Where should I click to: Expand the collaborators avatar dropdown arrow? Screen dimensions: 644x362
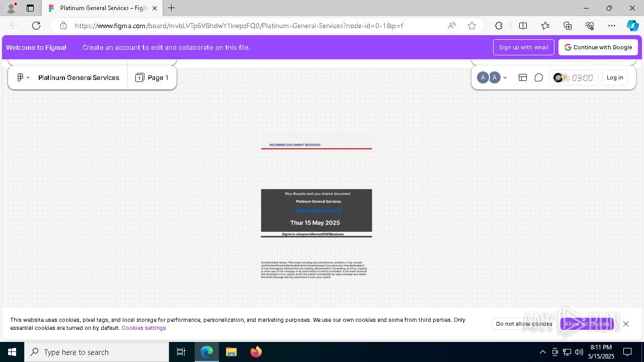505,77
